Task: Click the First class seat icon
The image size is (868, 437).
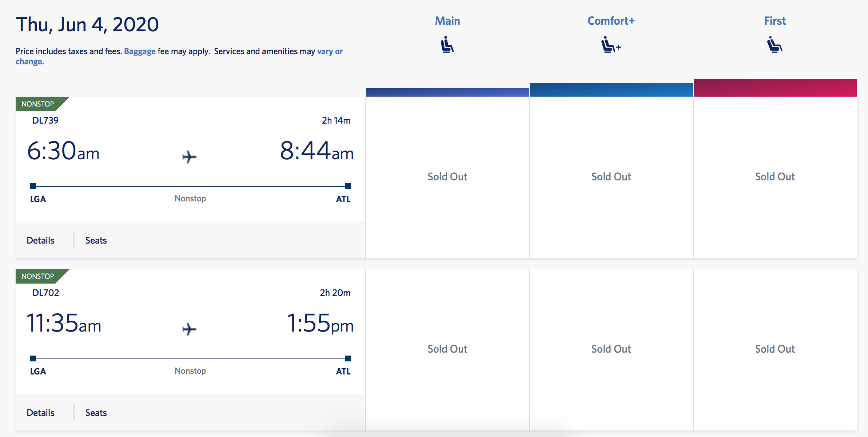Action: pyautogui.click(x=775, y=44)
